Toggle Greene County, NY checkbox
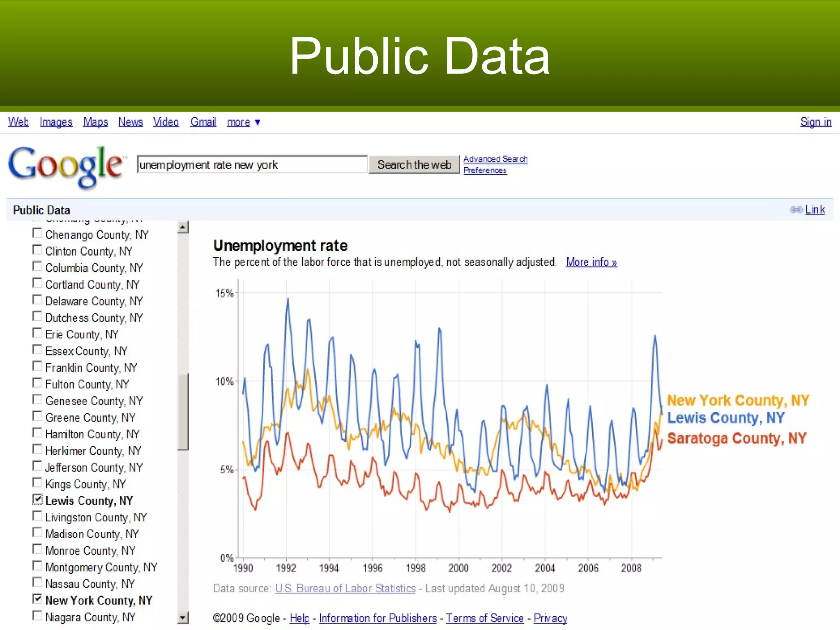This screenshot has height=630, width=840. point(37,416)
